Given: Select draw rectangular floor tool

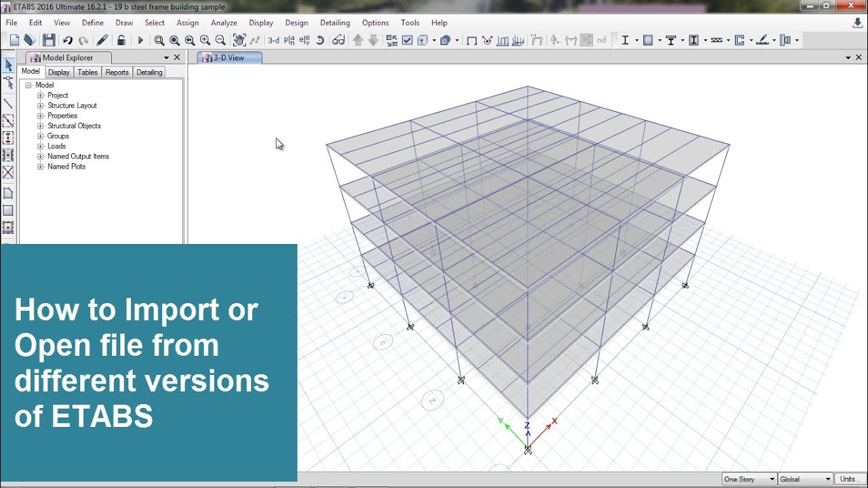Looking at the screenshot, I should [8, 211].
